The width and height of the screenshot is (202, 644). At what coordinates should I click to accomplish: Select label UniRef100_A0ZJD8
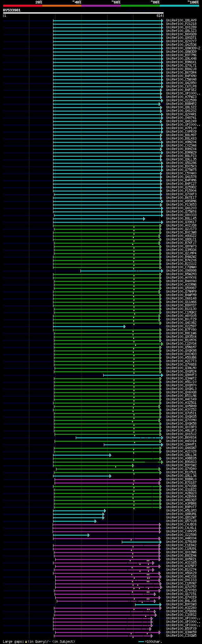[181, 225]
